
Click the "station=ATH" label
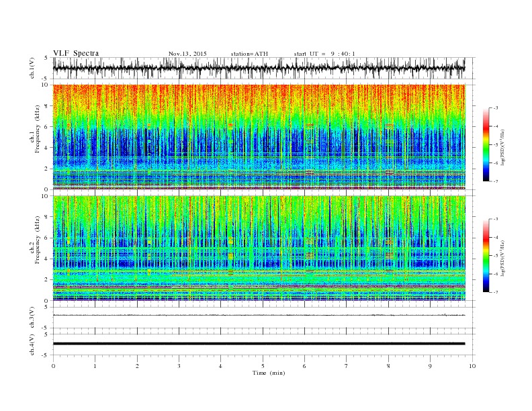[249, 54]
